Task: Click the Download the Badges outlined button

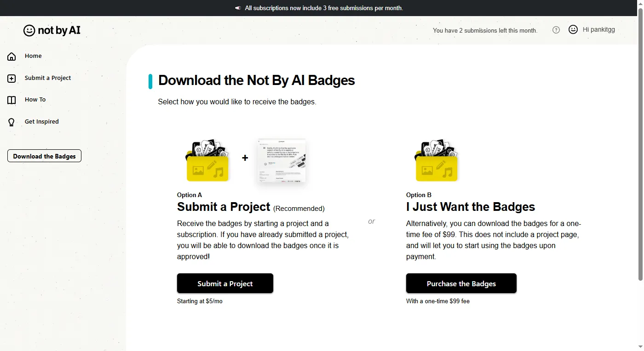Action: [44, 156]
